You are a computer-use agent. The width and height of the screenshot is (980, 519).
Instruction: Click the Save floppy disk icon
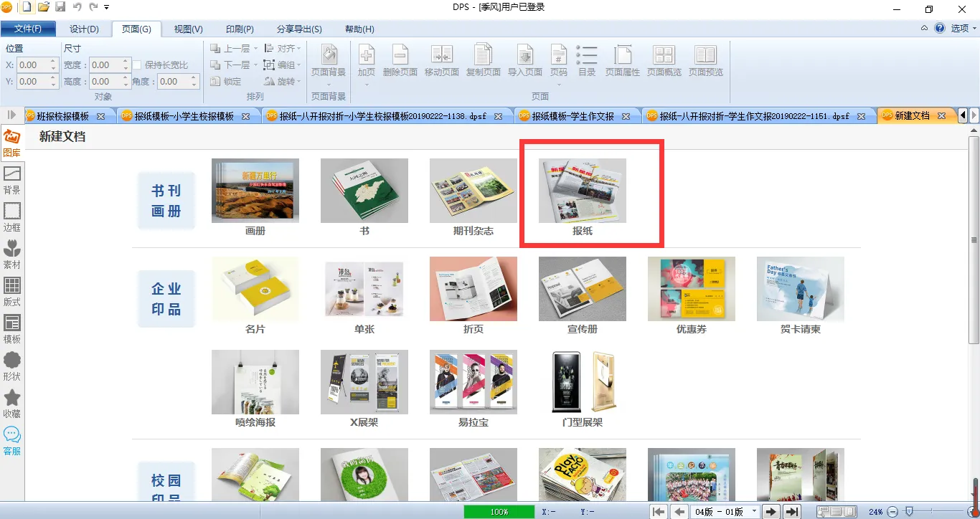(60, 7)
